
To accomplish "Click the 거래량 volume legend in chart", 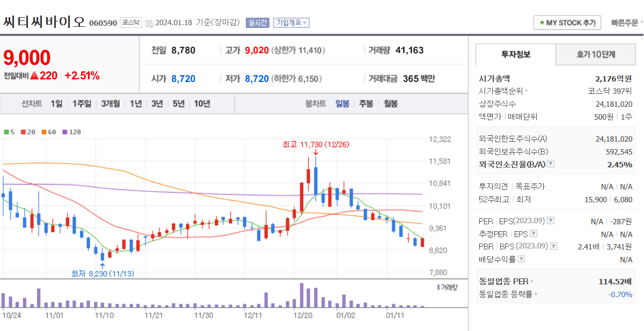I will pyautogui.click(x=448, y=288).
